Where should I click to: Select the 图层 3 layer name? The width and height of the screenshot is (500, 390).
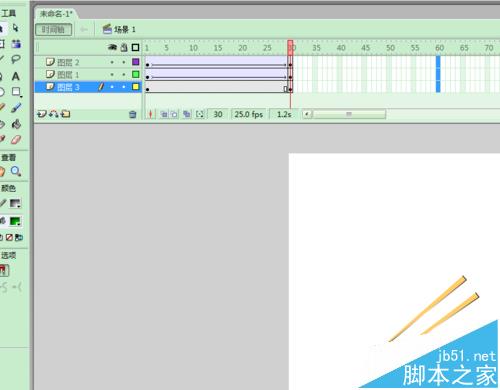(x=68, y=87)
